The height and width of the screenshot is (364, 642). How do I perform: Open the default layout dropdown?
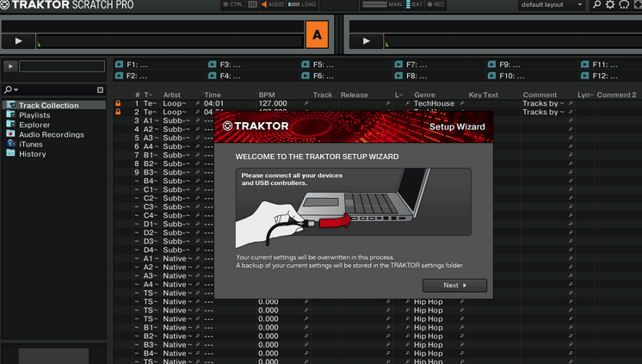[x=552, y=5]
